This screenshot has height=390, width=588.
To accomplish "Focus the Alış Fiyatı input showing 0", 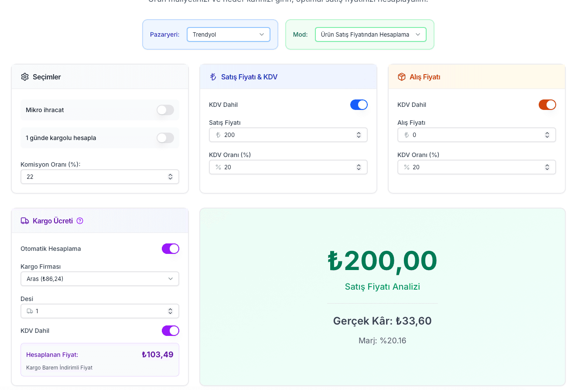I will 477,135.
